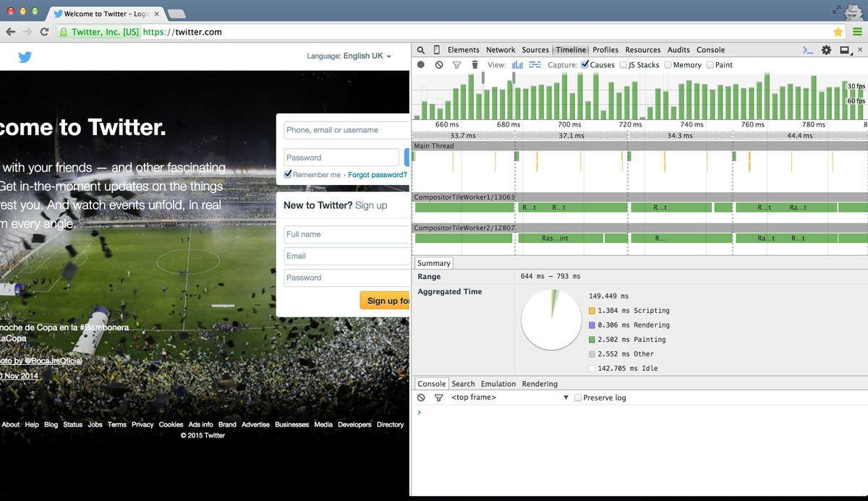The height and width of the screenshot is (501, 868).
Task: Switch to frames bar chart view
Action: [517, 64]
